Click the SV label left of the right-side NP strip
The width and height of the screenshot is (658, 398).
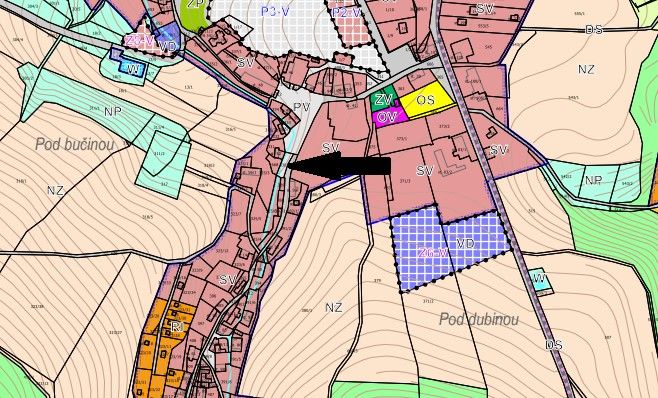[499, 150]
